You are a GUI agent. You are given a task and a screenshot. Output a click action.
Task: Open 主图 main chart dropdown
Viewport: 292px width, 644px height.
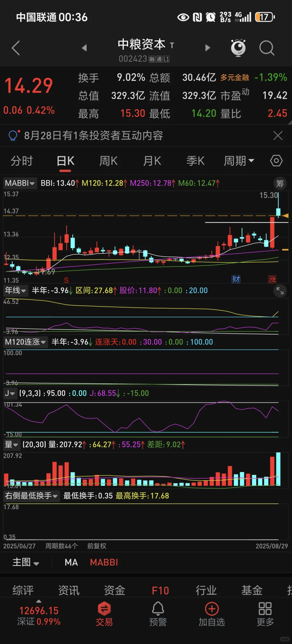coord(26,562)
